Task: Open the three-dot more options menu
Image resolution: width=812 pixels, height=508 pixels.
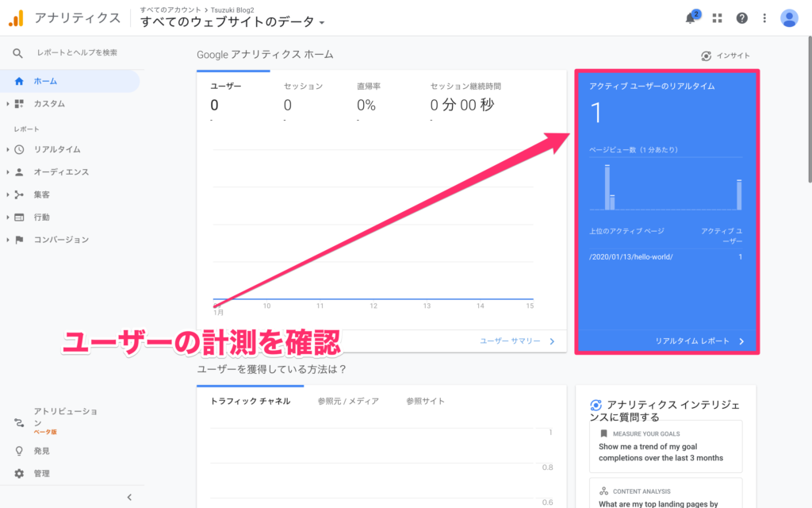Action: coord(764,18)
